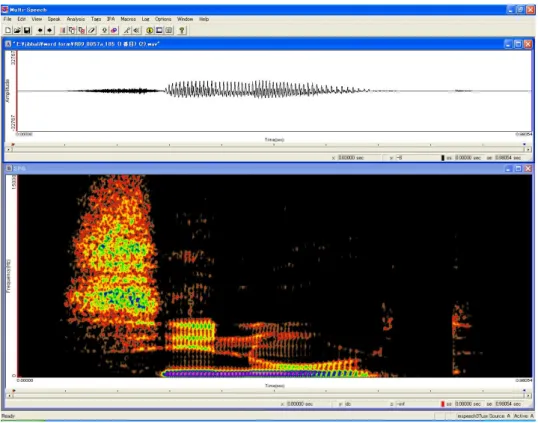Screen dimensions: 538x423
Task: Click the red cut-selection toolbar icon
Action: point(62,31)
